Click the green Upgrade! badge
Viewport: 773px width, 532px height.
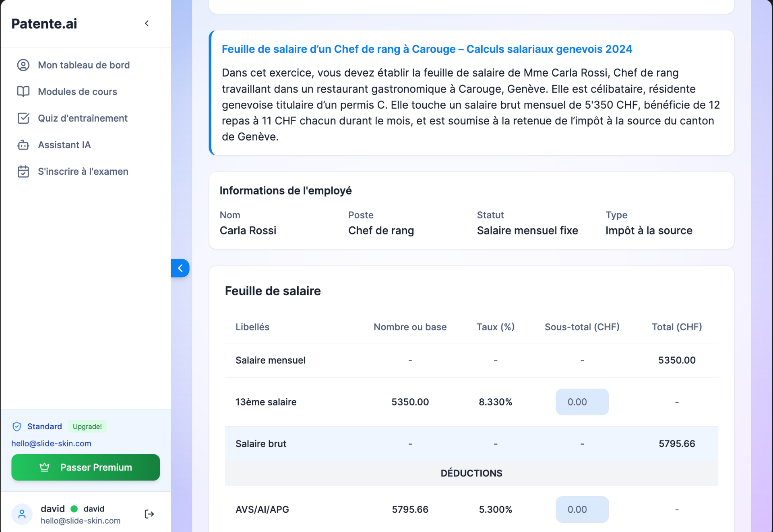87,426
